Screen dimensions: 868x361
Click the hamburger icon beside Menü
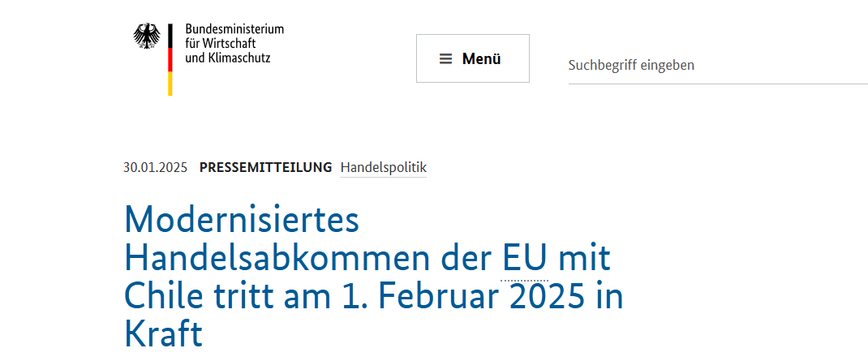click(x=445, y=58)
